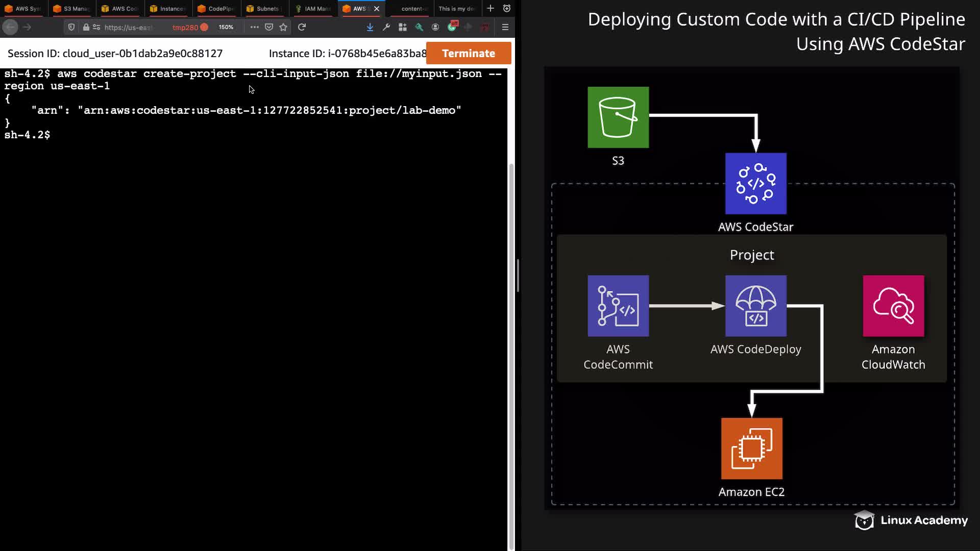The height and width of the screenshot is (551, 980).
Task: Click the URL address field
Action: click(x=129, y=27)
